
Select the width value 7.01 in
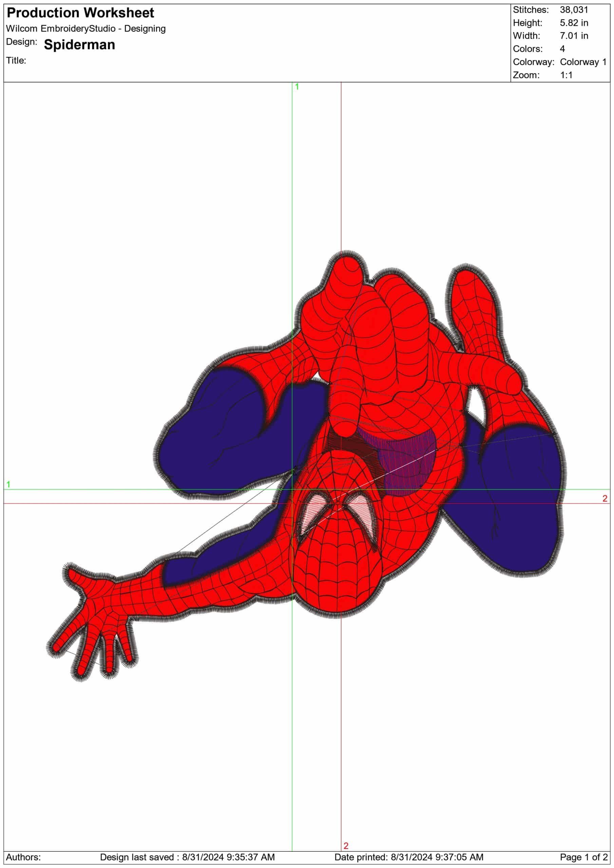pyautogui.click(x=574, y=36)
